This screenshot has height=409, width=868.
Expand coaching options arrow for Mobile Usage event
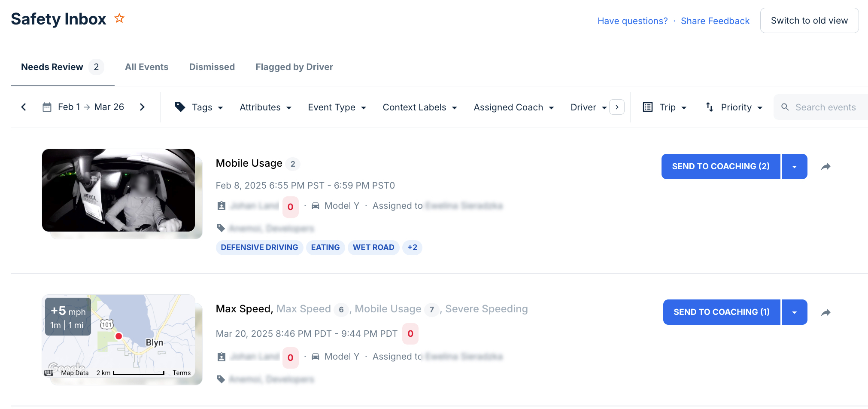(x=794, y=167)
